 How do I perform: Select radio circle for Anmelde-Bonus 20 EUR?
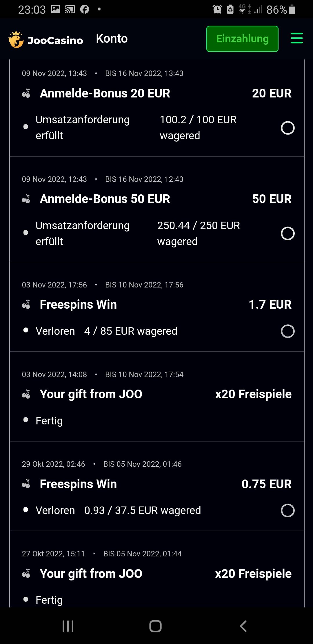pos(287,128)
